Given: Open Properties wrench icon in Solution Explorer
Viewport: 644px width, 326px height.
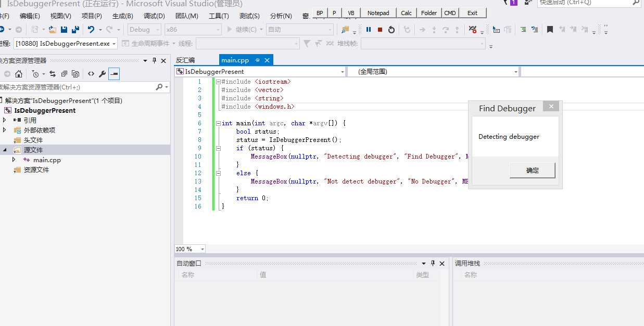Looking at the screenshot, I should coord(103,74).
